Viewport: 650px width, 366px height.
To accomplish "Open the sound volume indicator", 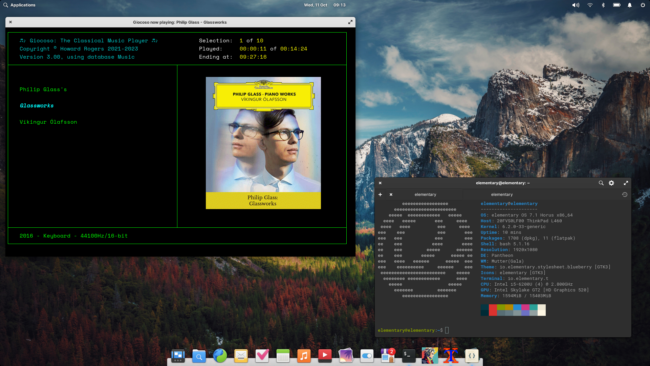I will tap(576, 5).
